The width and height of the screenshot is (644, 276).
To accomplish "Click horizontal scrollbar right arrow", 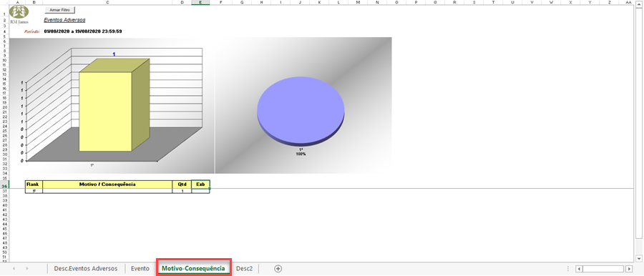I will click(629, 269).
